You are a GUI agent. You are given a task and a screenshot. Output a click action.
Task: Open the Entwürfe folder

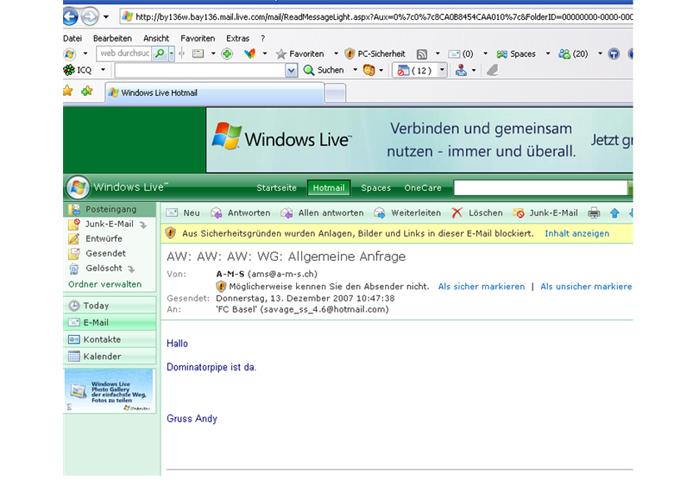pyautogui.click(x=104, y=239)
